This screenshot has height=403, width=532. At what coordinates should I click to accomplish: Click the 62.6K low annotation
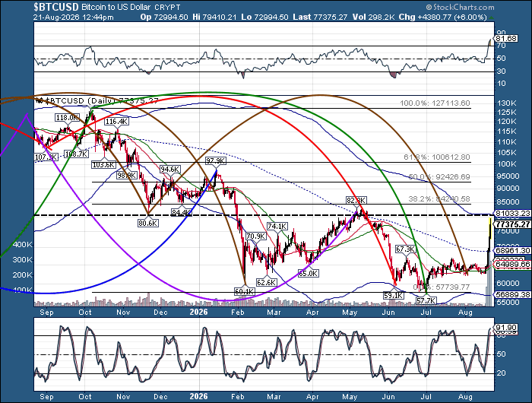tap(267, 282)
